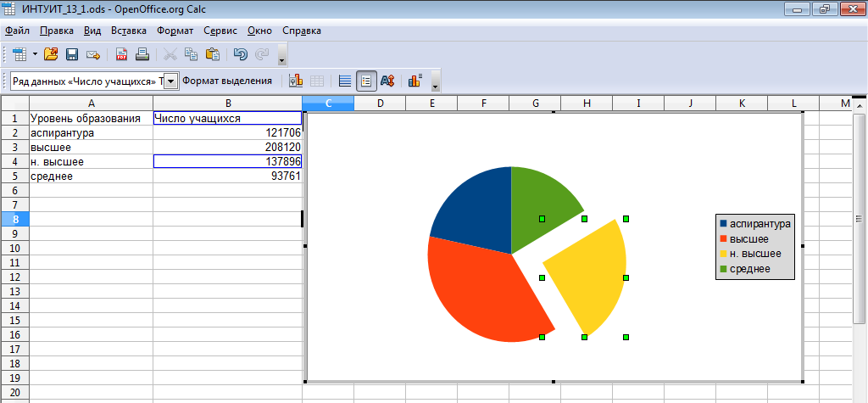
Task: Select column B header
Action: click(227, 104)
